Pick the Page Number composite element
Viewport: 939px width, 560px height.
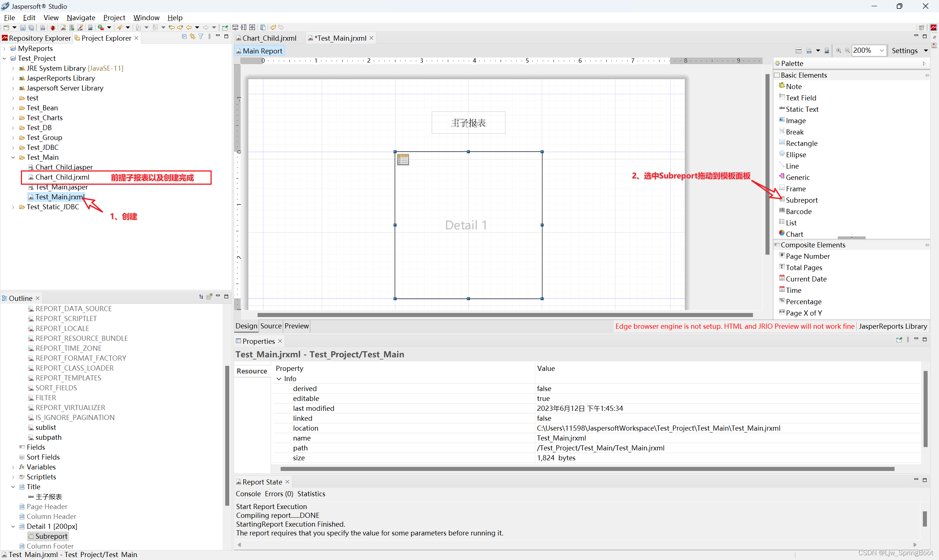804,256
